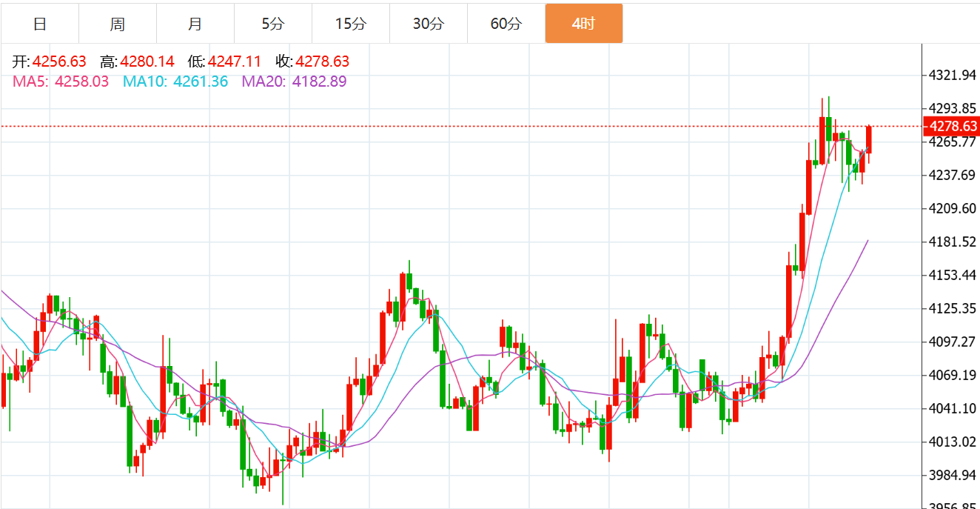The height and width of the screenshot is (509, 980).
Task: Click the 4293.85 price axis label
Action: (x=952, y=108)
